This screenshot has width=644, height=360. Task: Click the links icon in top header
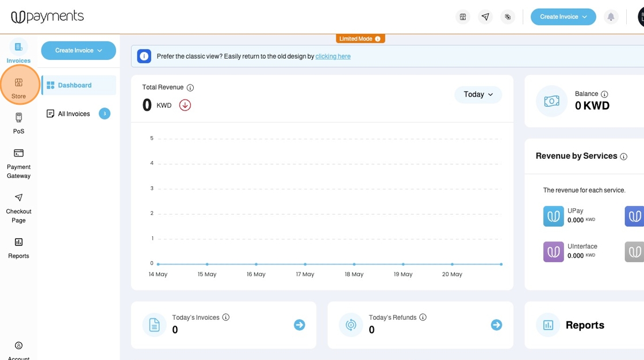508,17
